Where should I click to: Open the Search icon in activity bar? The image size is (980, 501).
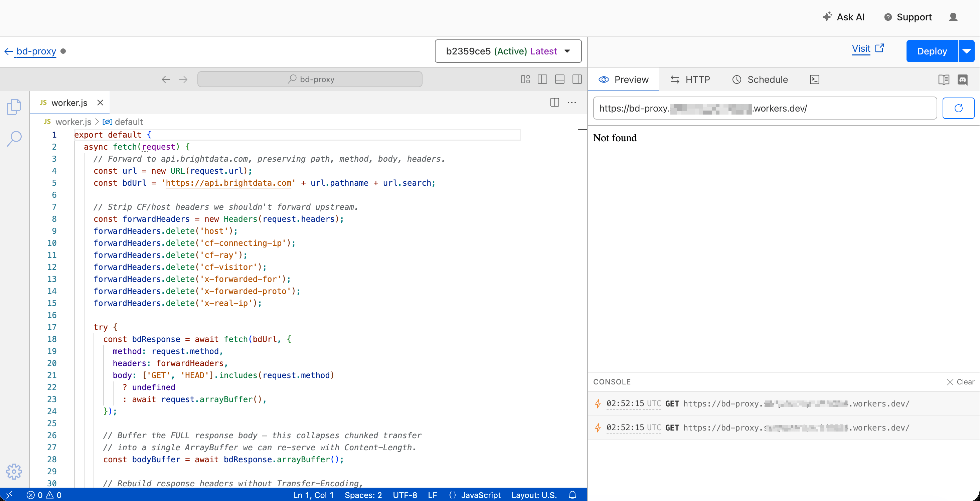(14, 139)
